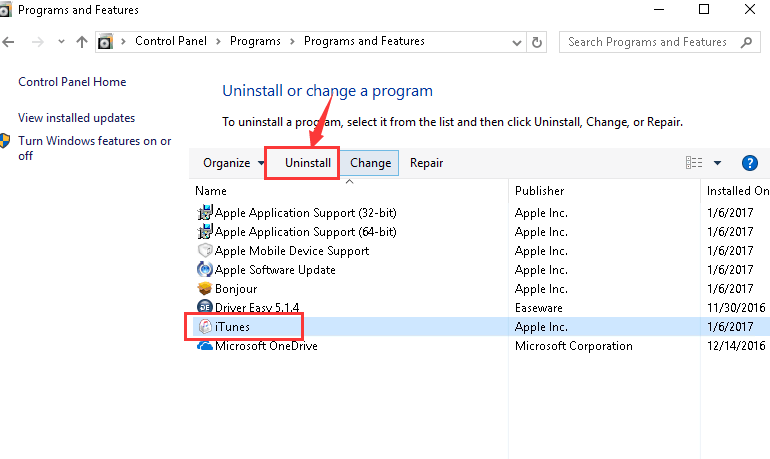Go to Control Panel Home
This screenshot has height=459, width=770.
[72, 82]
